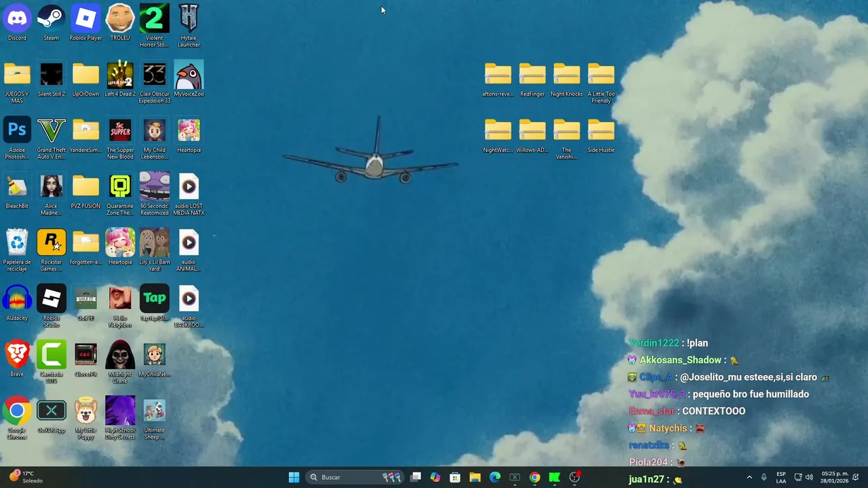Launch Copilot from the taskbar

[435, 477]
